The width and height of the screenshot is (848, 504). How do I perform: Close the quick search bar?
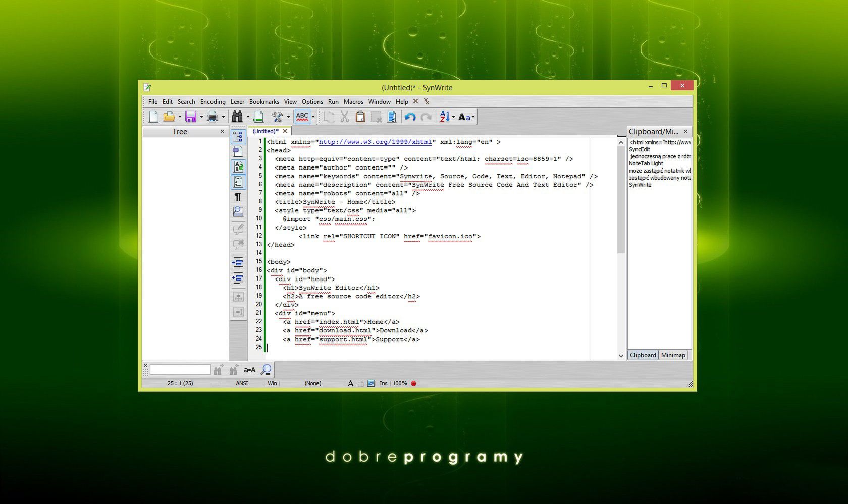[145, 365]
